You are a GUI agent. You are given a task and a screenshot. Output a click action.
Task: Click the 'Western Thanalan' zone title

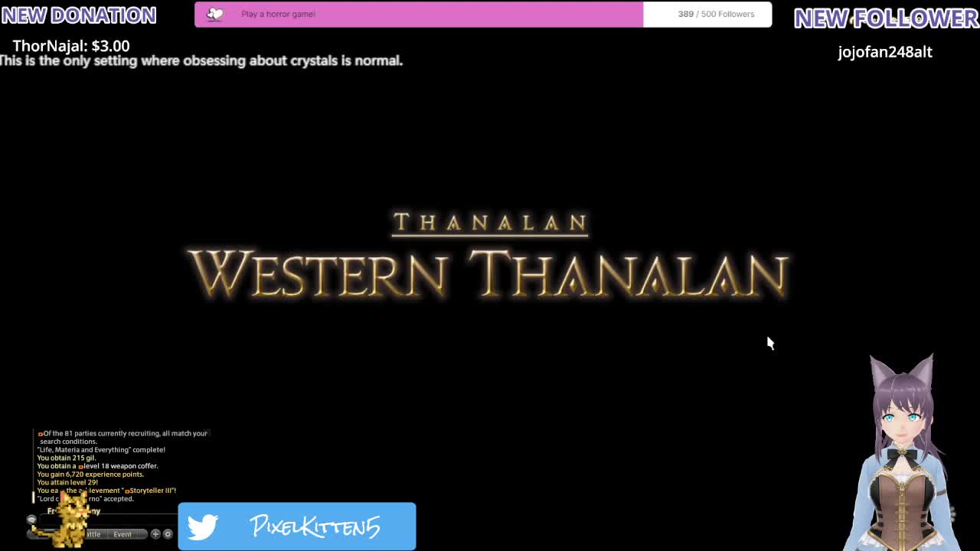(488, 275)
